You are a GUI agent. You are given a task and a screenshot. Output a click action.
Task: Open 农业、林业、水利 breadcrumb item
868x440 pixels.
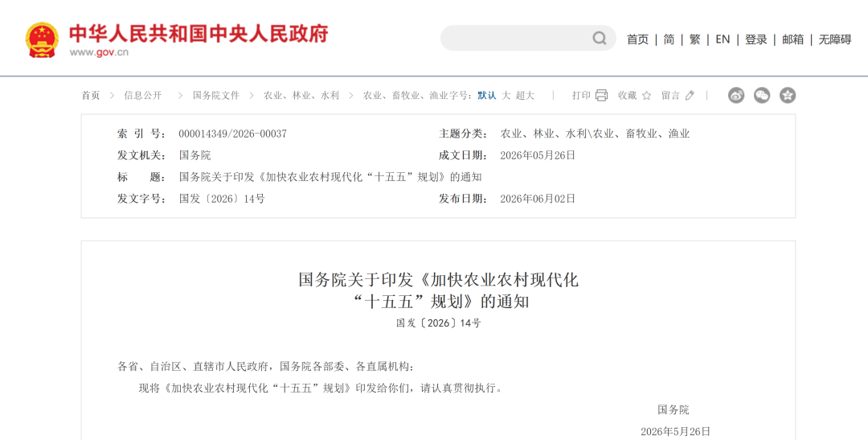coord(301,95)
